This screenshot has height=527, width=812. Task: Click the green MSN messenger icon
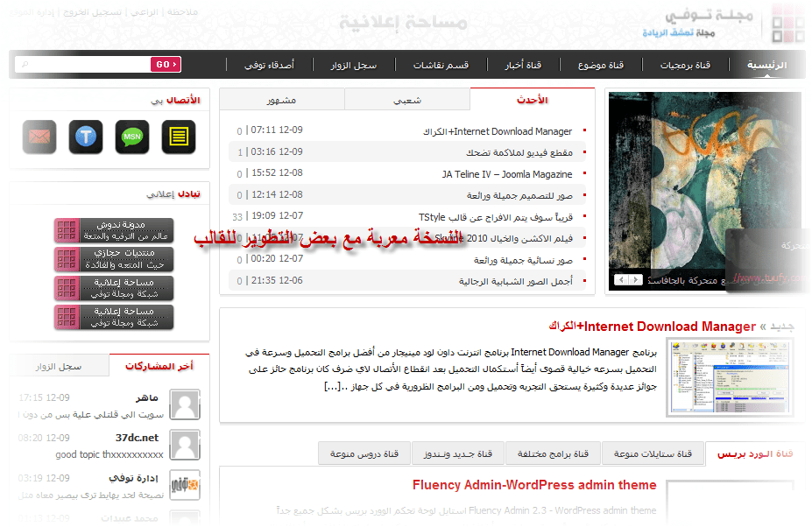(x=132, y=137)
